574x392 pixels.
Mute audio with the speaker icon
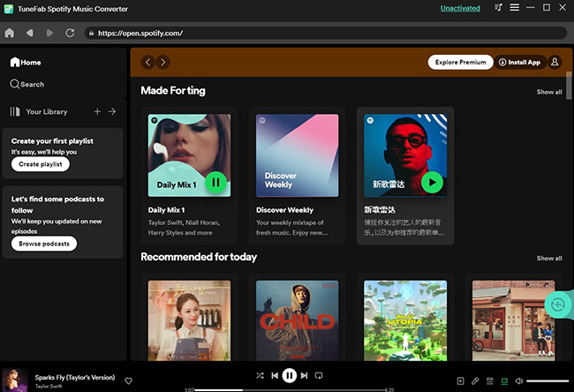click(519, 381)
